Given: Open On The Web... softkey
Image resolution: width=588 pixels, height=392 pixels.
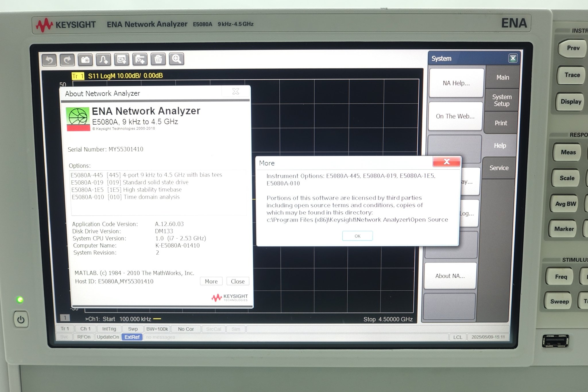Looking at the screenshot, I should pos(455,116).
